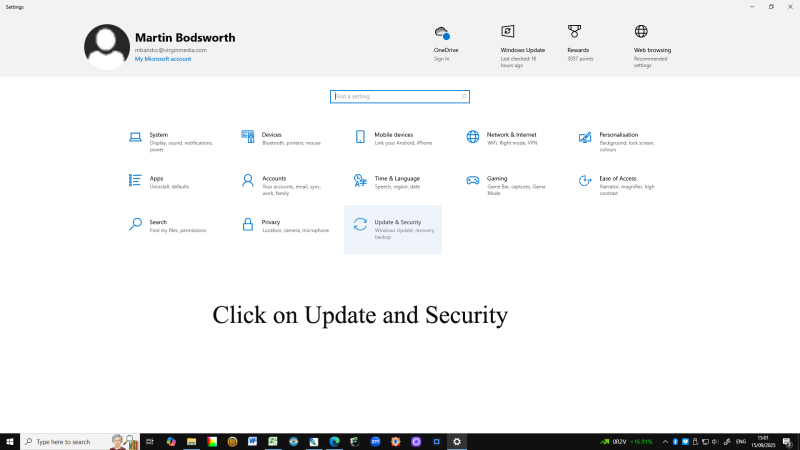The height and width of the screenshot is (450, 800).
Task: Open Devices settings for Bluetooth and printers
Action: [271, 135]
